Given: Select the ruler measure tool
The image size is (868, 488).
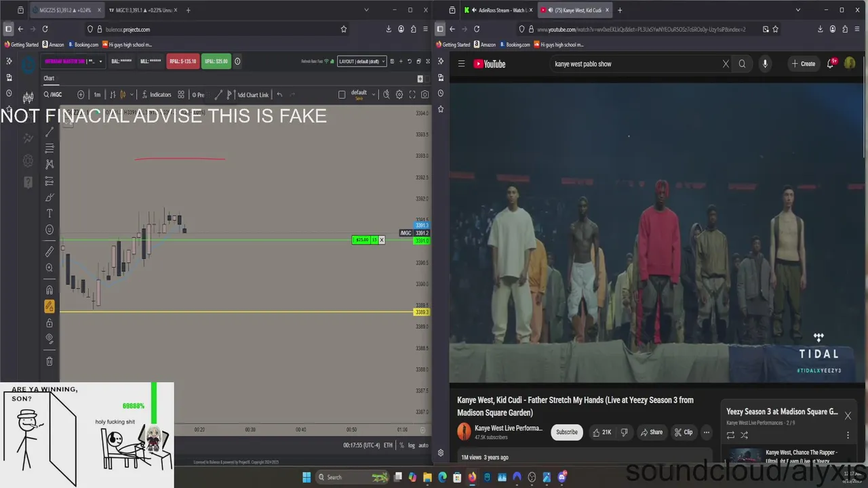Looking at the screenshot, I should click(x=50, y=251).
